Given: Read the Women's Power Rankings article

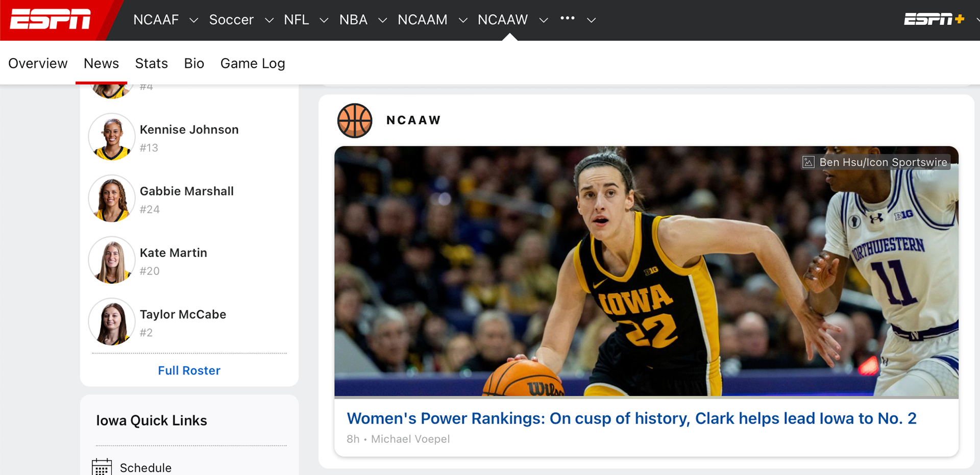Looking at the screenshot, I should tap(631, 418).
